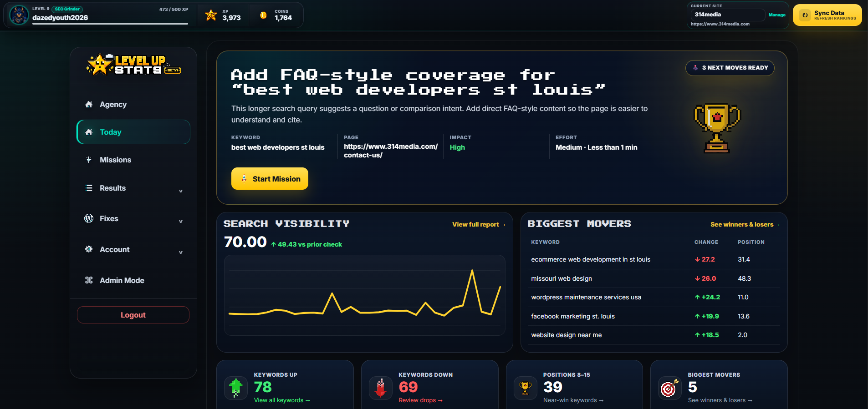Click the Keywords Down count 69
This screenshot has height=409, width=868.
(x=408, y=387)
